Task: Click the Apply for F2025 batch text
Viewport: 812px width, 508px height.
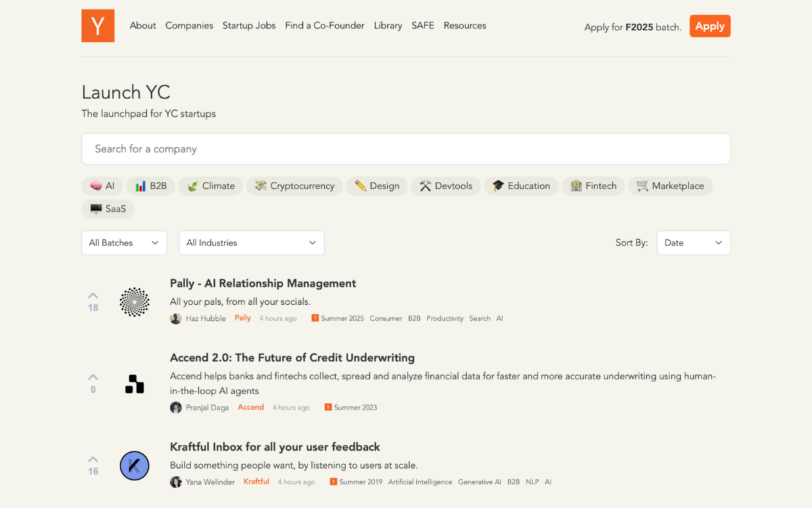Action: pos(633,27)
